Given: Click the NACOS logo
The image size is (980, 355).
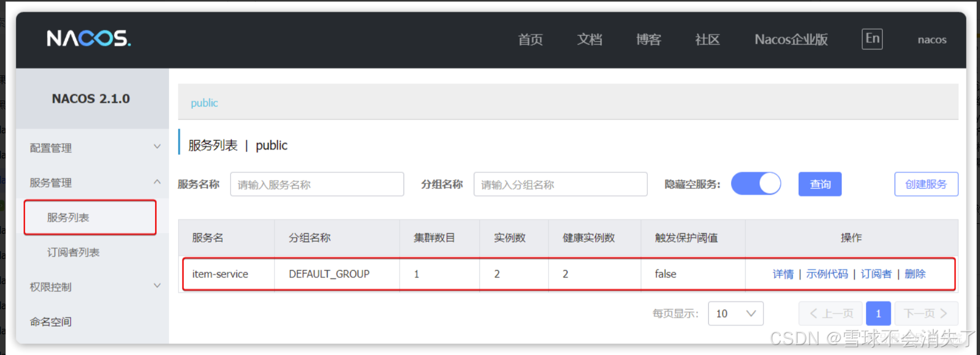Looking at the screenshot, I should (x=89, y=39).
